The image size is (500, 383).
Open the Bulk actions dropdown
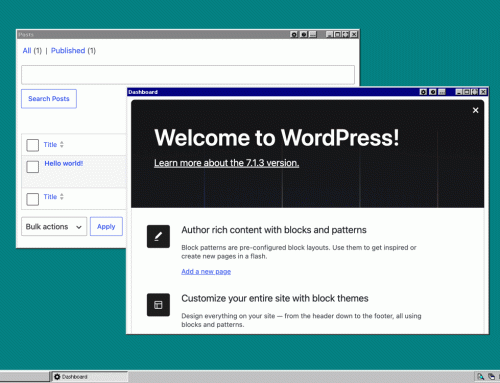pyautogui.click(x=54, y=227)
